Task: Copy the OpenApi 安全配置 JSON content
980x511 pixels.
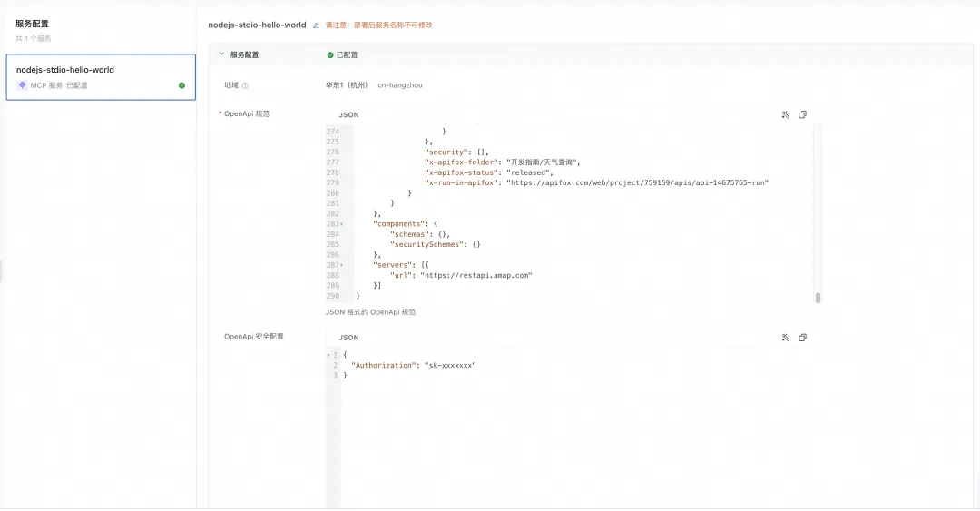Action: tap(802, 337)
